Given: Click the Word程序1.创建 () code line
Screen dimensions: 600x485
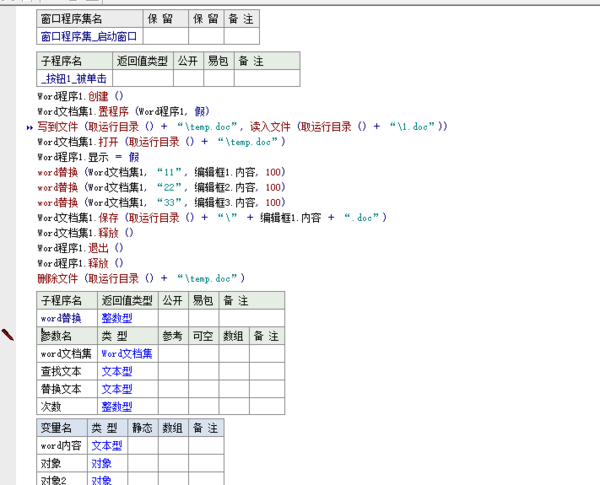Looking at the screenshot, I should 80,97.
